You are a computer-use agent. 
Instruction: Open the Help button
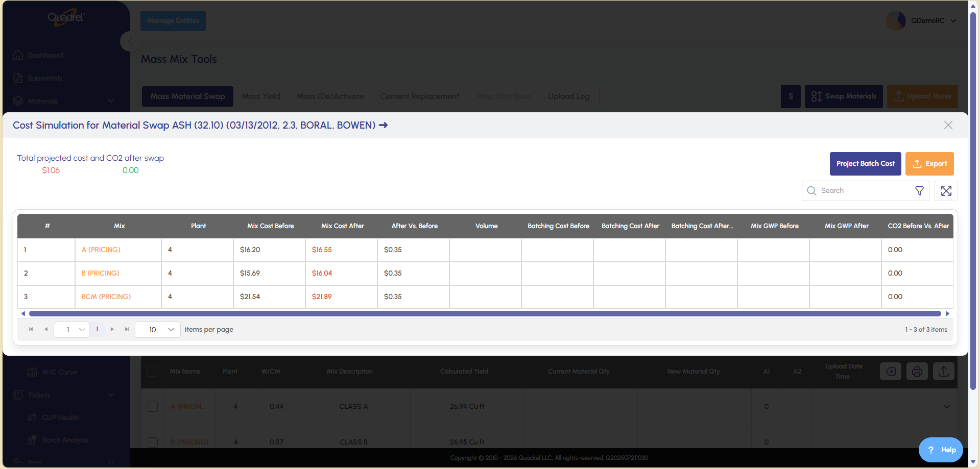coord(941,450)
